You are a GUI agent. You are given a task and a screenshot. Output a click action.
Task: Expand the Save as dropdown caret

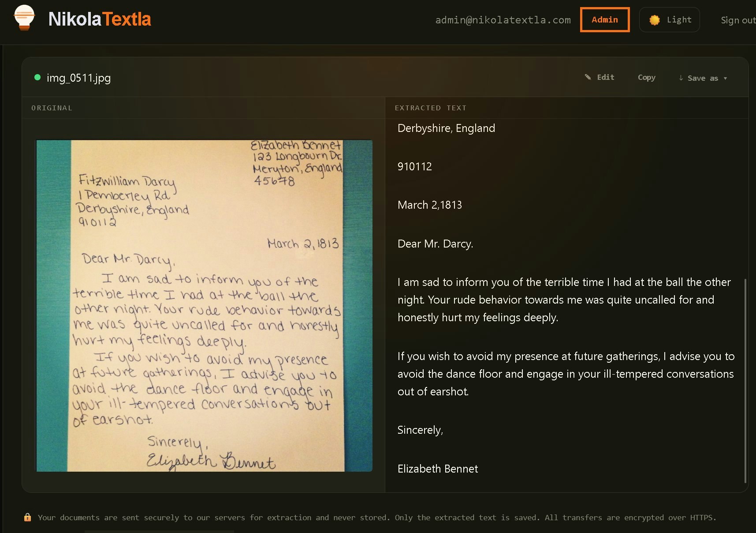(x=726, y=79)
